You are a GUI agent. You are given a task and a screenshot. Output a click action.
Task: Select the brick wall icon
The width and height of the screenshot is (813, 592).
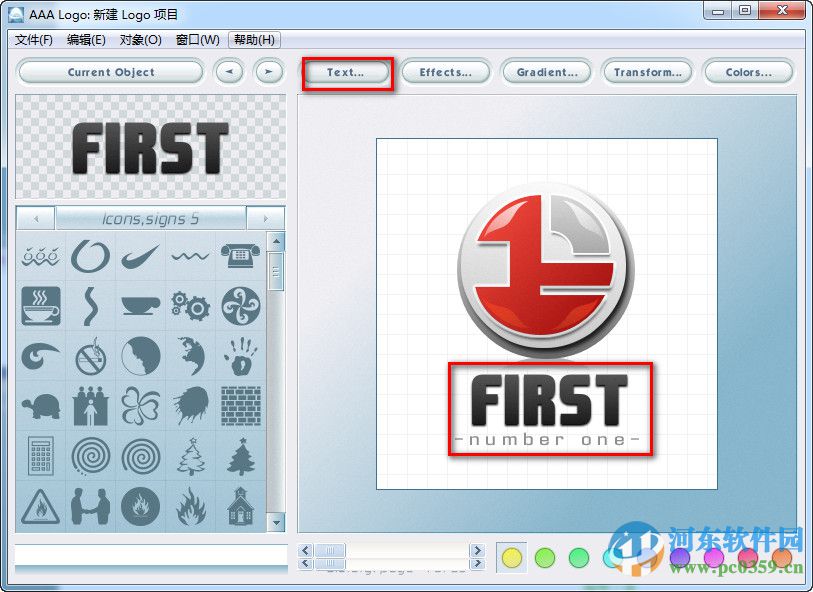click(241, 406)
